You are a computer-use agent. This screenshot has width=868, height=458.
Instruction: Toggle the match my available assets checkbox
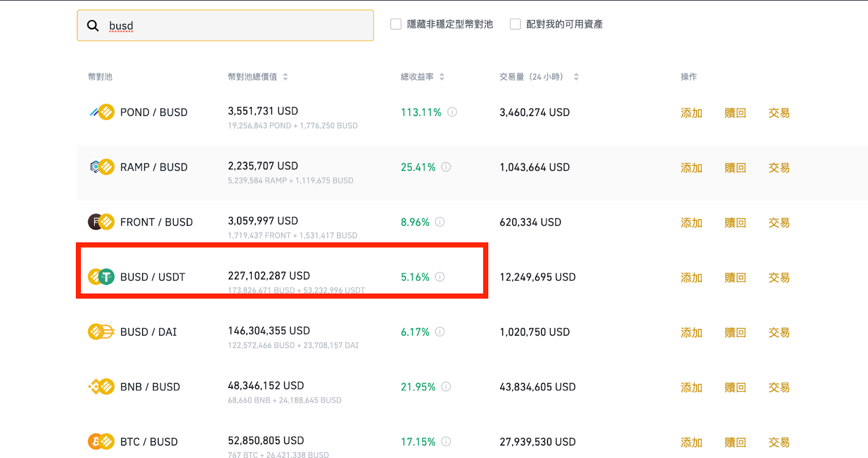(x=515, y=24)
